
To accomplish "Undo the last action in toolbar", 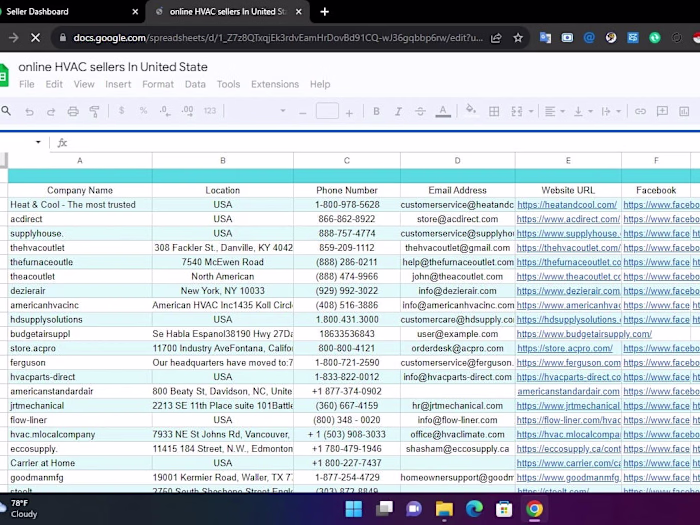I will click(29, 112).
